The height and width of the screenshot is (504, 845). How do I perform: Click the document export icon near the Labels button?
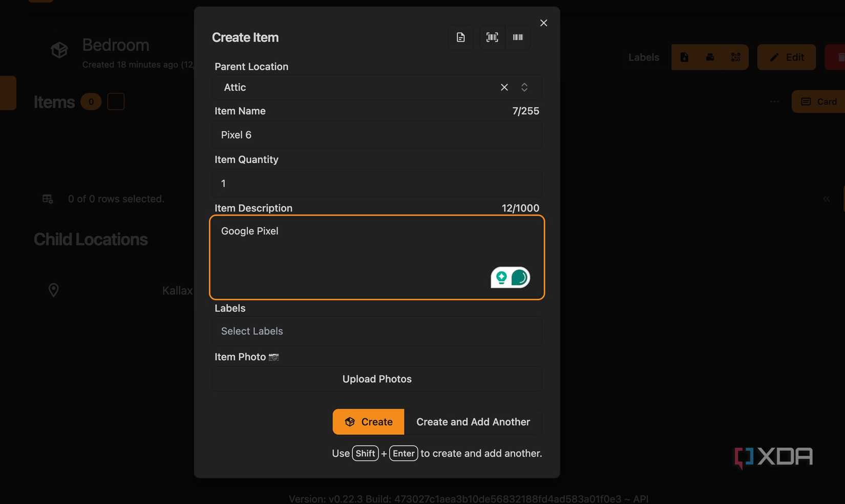coord(684,57)
